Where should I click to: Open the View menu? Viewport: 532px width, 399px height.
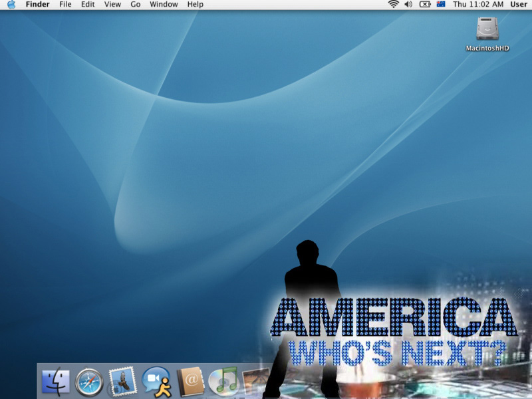(x=112, y=5)
